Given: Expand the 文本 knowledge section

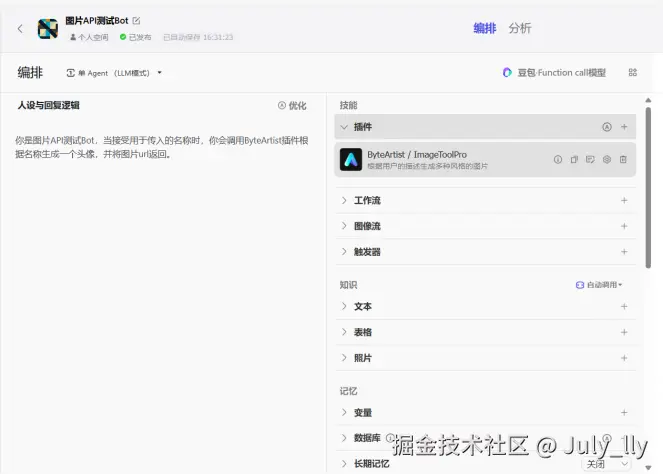Looking at the screenshot, I should tap(344, 306).
